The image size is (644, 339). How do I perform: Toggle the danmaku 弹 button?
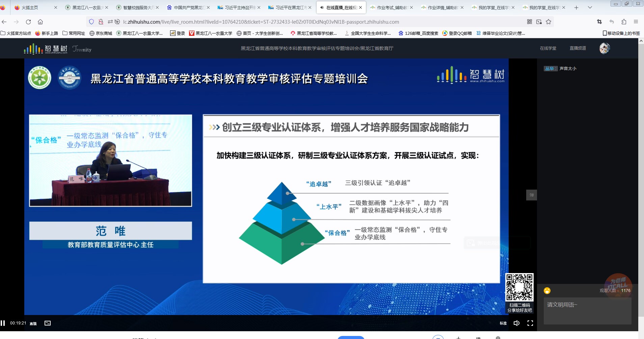point(531,195)
